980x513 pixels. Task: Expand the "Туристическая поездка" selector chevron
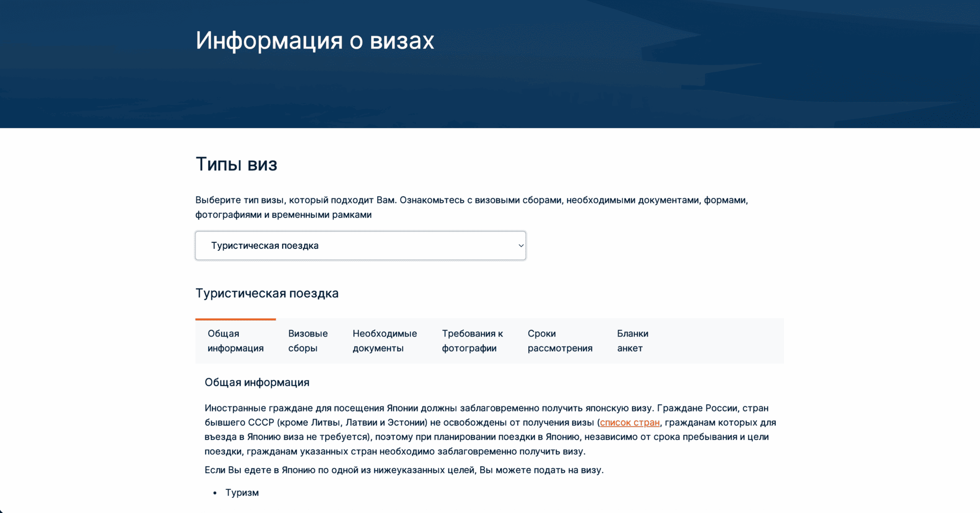pyautogui.click(x=521, y=245)
